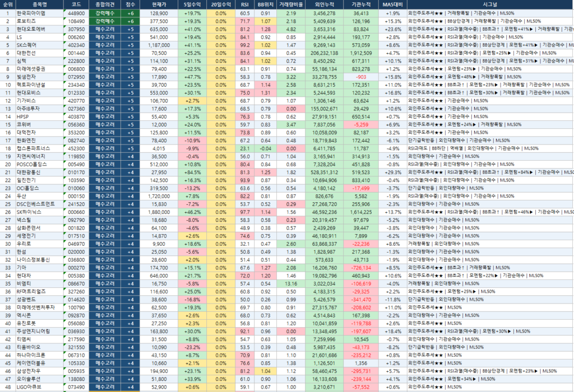
Task: Select the 종목명 column header
Action: [x=40, y=4]
